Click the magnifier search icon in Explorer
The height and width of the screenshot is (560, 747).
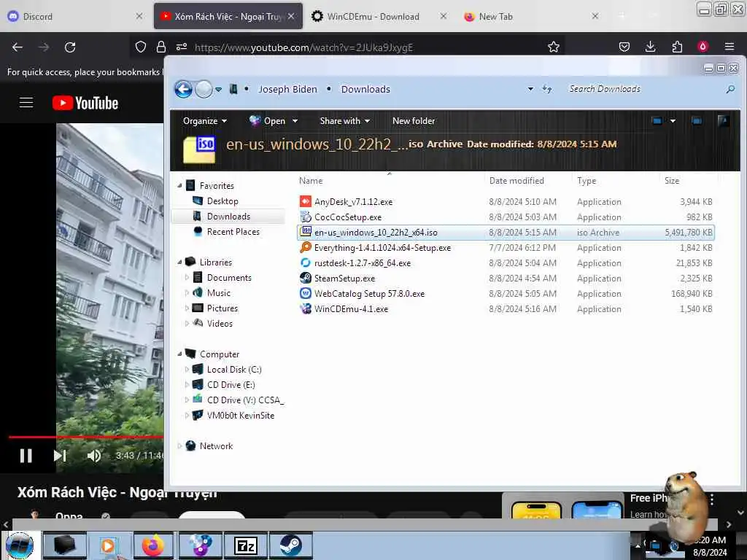click(729, 89)
